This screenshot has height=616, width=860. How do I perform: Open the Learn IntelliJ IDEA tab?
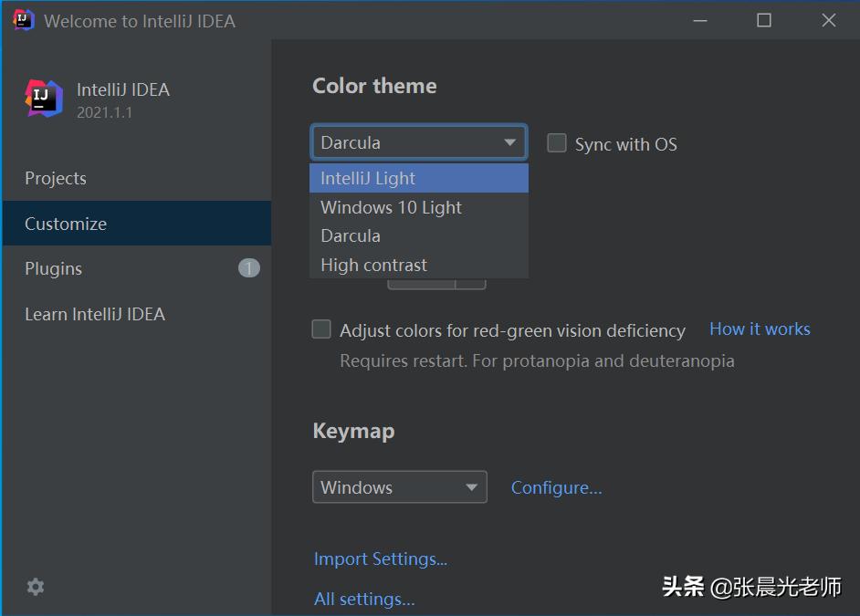tap(95, 314)
